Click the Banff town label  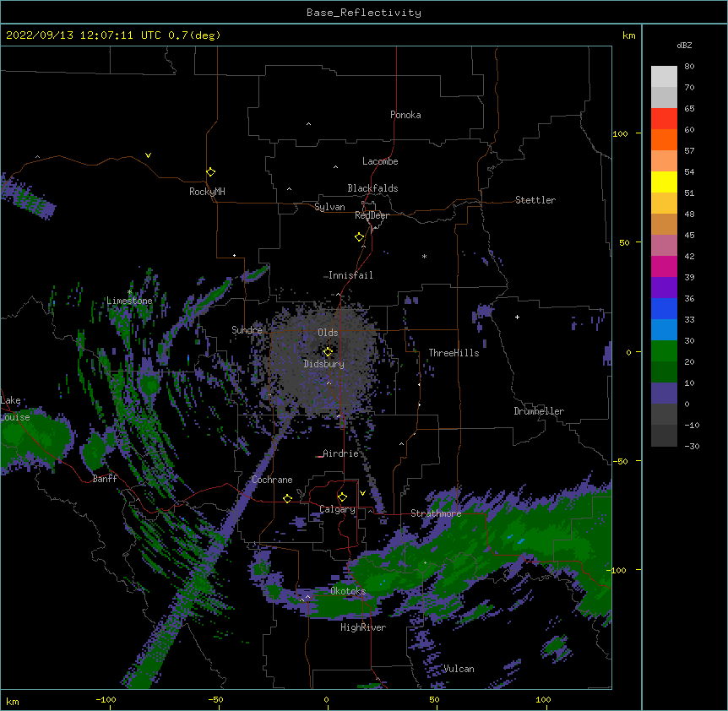[x=105, y=479]
